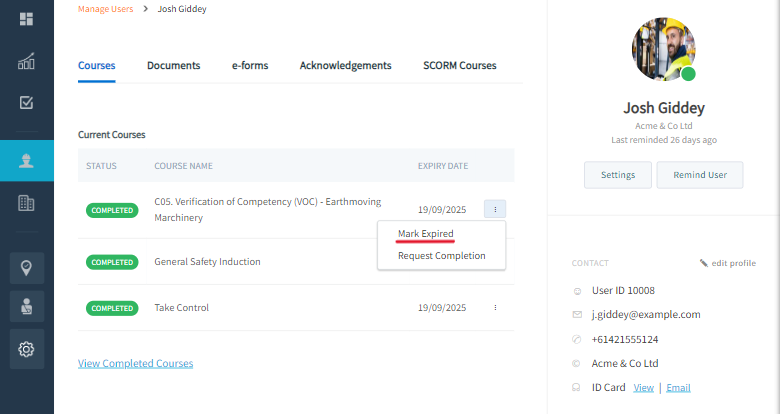
Task: Click the Take Control course name
Action: pos(182,308)
